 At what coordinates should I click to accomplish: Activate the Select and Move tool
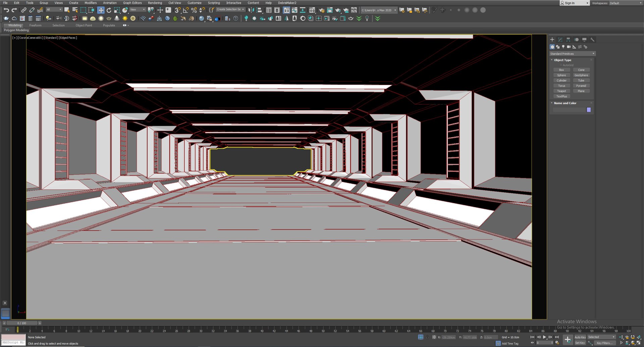tap(101, 10)
